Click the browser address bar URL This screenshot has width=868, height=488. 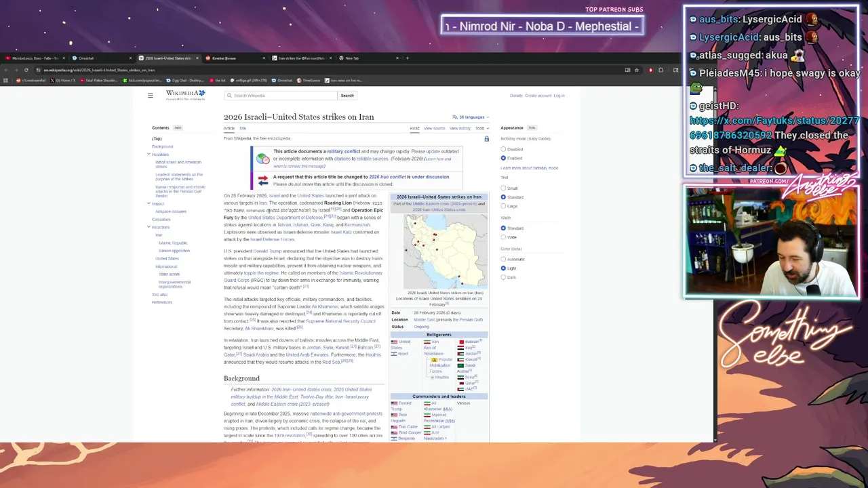click(99, 70)
